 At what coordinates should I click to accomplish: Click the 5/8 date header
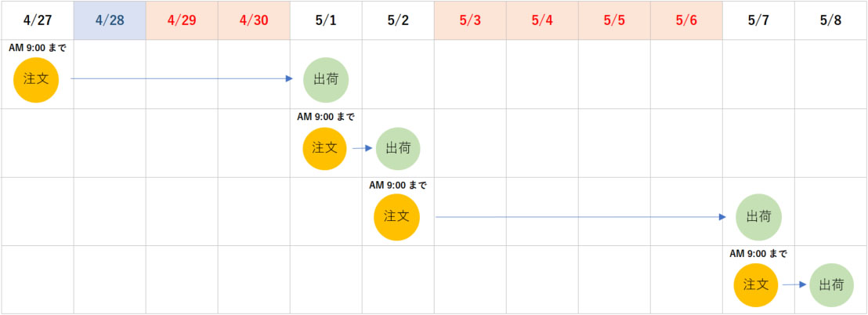point(830,20)
